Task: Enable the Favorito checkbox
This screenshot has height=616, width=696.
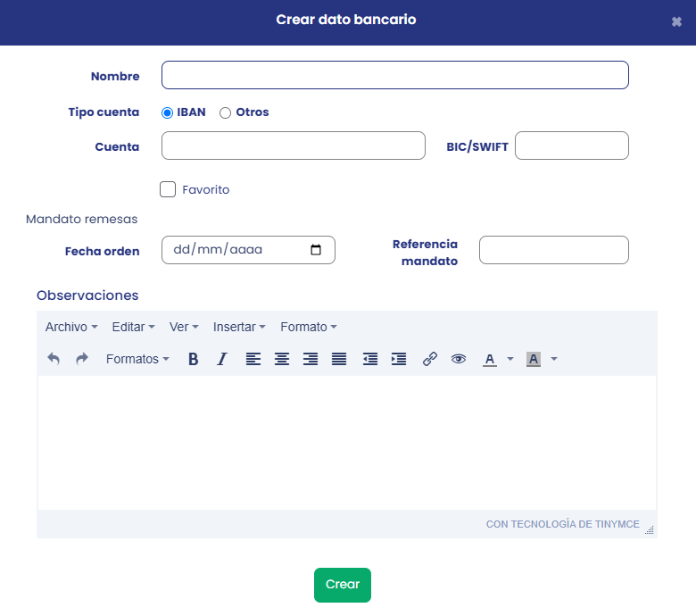Action: click(168, 189)
